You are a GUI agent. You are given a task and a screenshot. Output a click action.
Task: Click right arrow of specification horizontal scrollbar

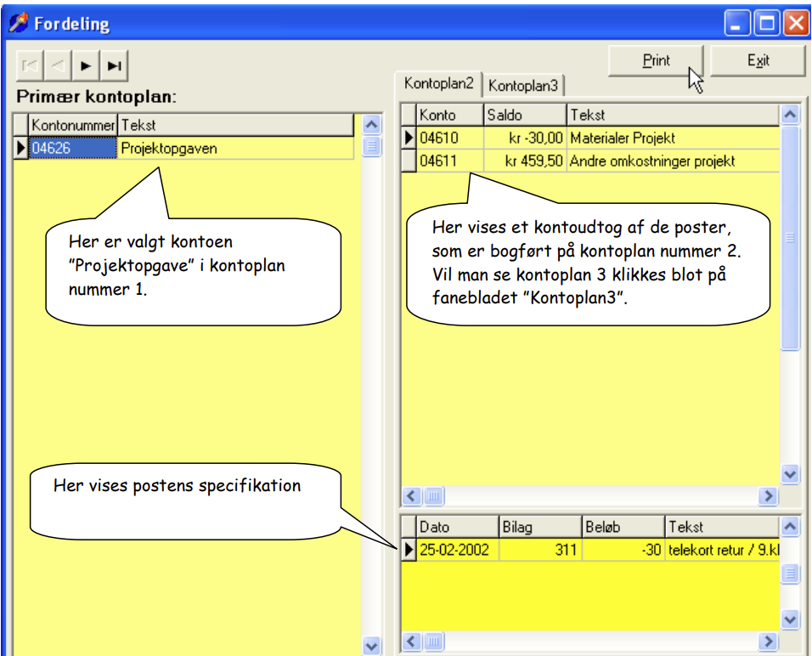(769, 642)
